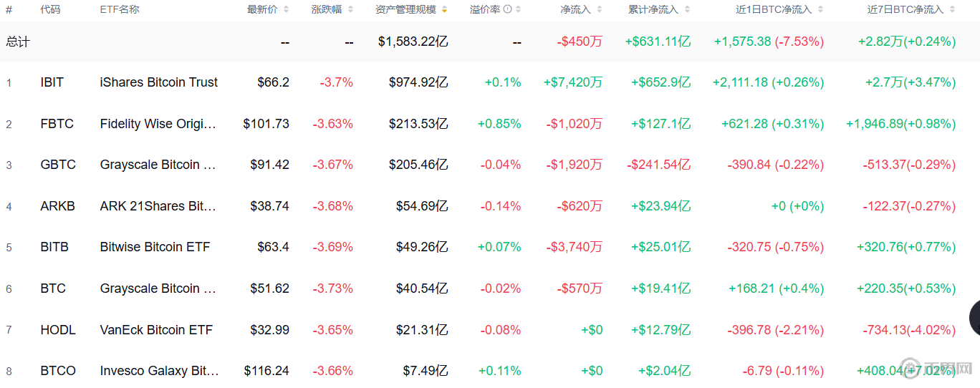980x388 pixels.
Task: Click the 溢价率 info circle icon
Action: click(508, 9)
